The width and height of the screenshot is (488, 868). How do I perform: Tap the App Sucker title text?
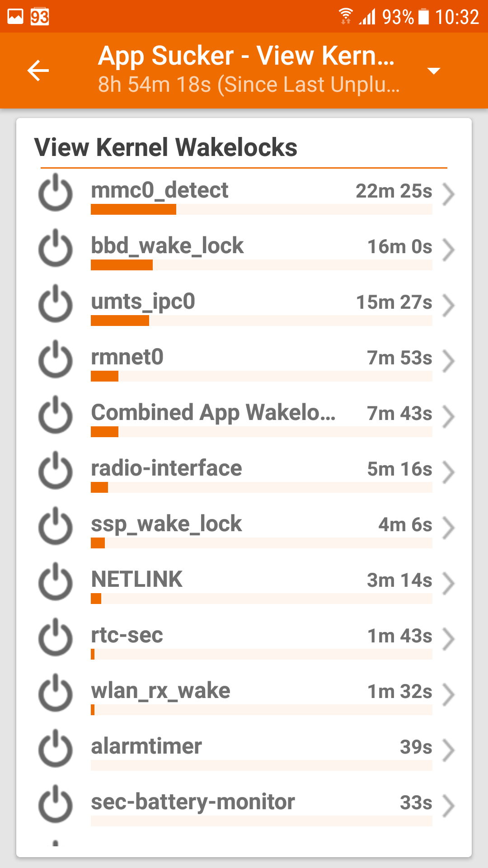click(x=246, y=56)
